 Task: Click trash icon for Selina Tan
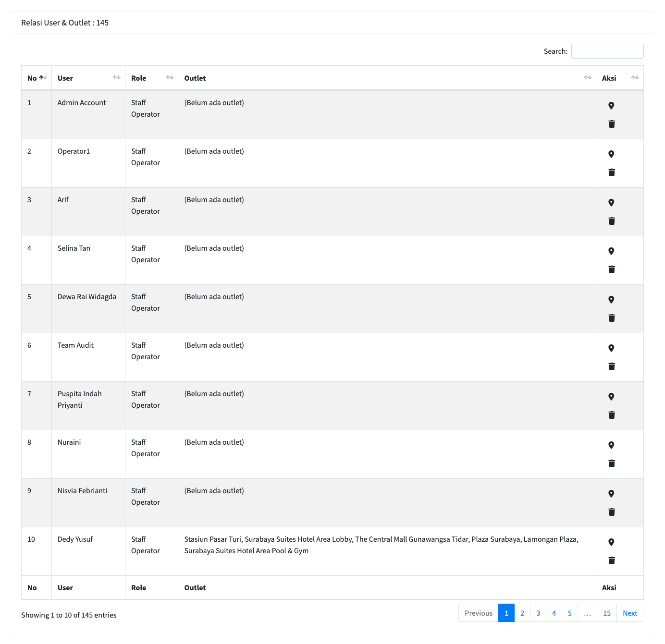pyautogui.click(x=612, y=269)
